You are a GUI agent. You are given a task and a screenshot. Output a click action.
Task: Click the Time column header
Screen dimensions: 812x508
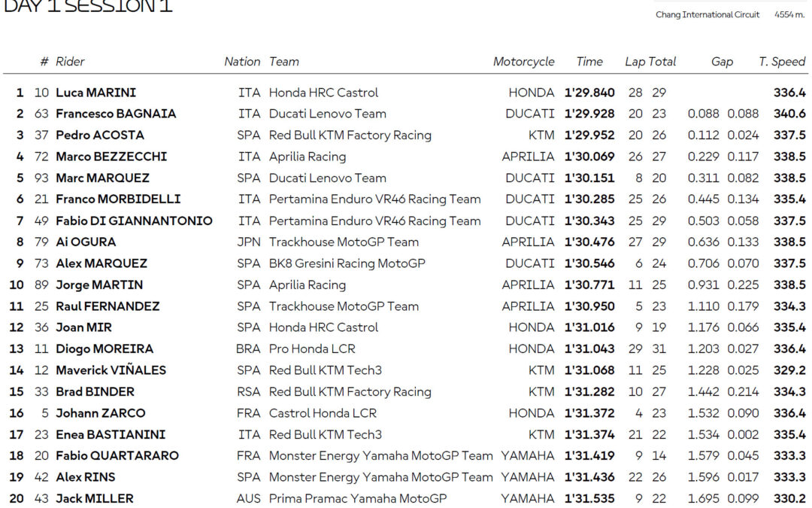tap(589, 62)
